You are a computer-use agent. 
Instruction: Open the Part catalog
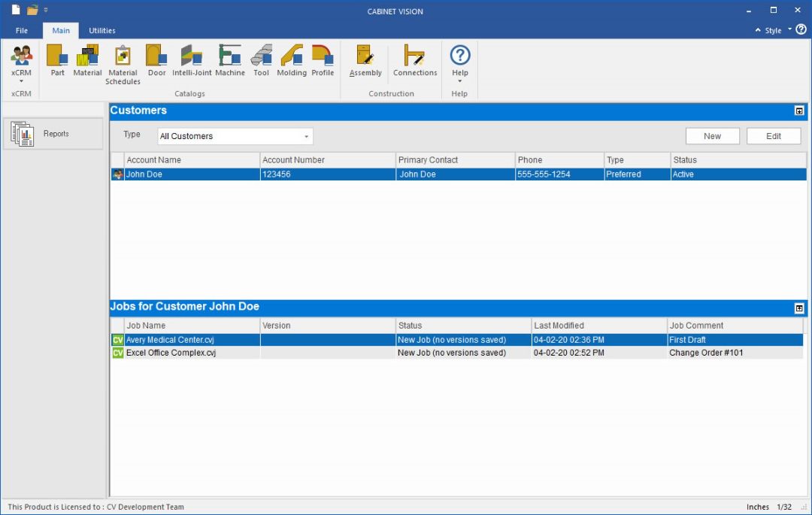coord(57,61)
